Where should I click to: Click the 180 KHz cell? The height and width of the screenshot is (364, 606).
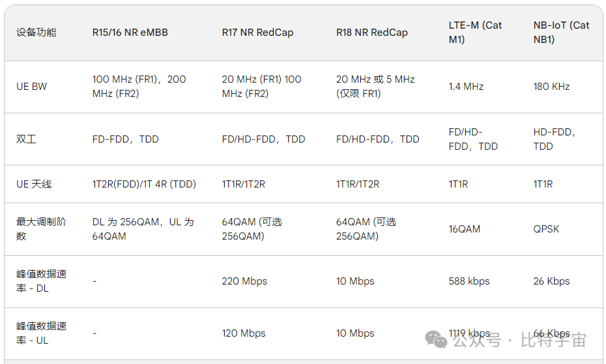[551, 87]
